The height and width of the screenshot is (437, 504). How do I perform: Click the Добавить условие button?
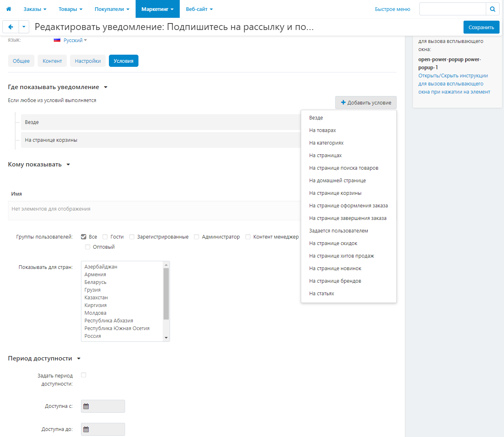click(366, 102)
